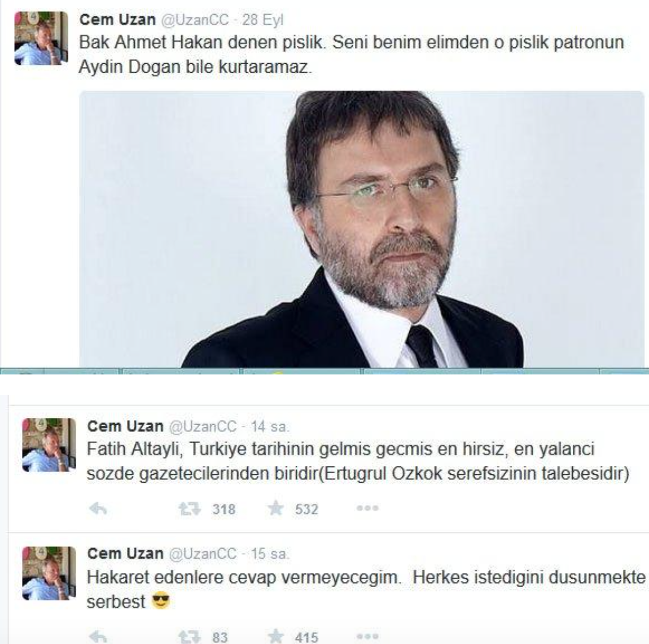Screen dimensions: 649x644
Task: Open the 15 sa. timestamp link
Action: (270, 554)
